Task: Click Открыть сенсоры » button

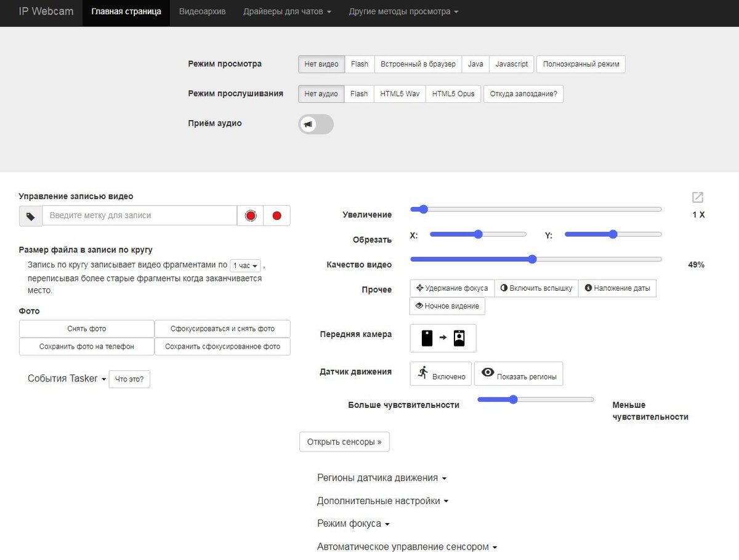Action: 344,442
